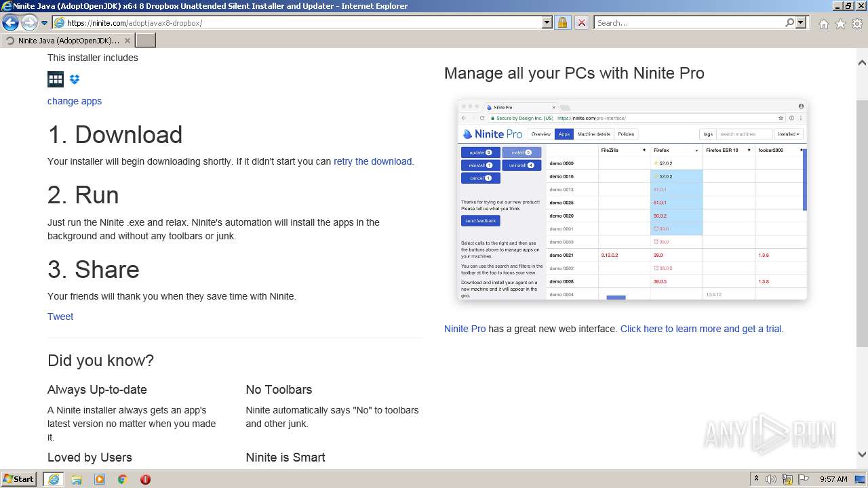
Task: Click the 2. Run heading
Action: click(x=83, y=195)
